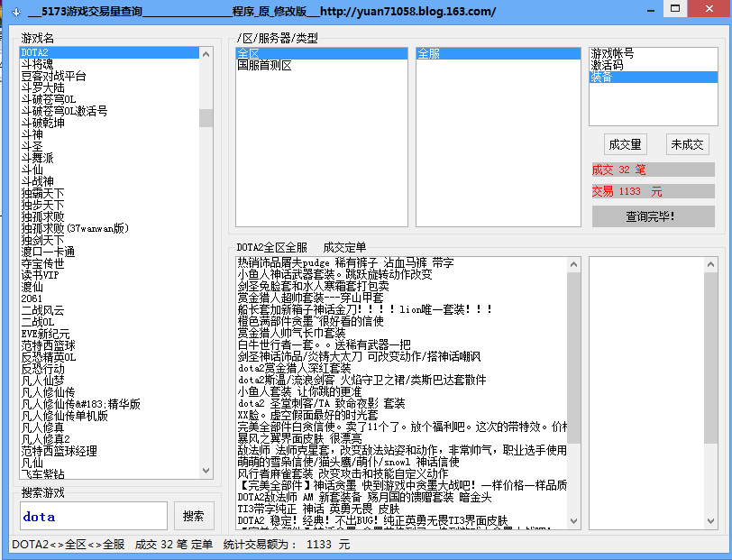Select 独孤求败(37wanwan版) in the game list
The image size is (732, 560).
109,228
